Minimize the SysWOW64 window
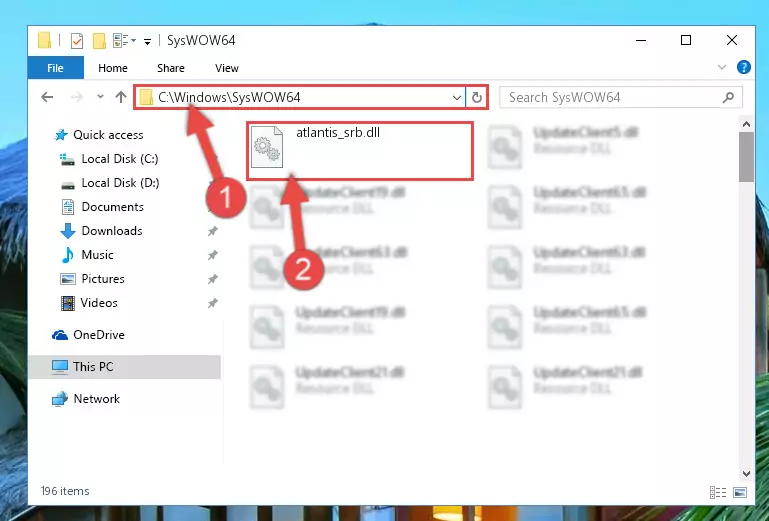Screen dimensions: 769x521 pos(641,40)
